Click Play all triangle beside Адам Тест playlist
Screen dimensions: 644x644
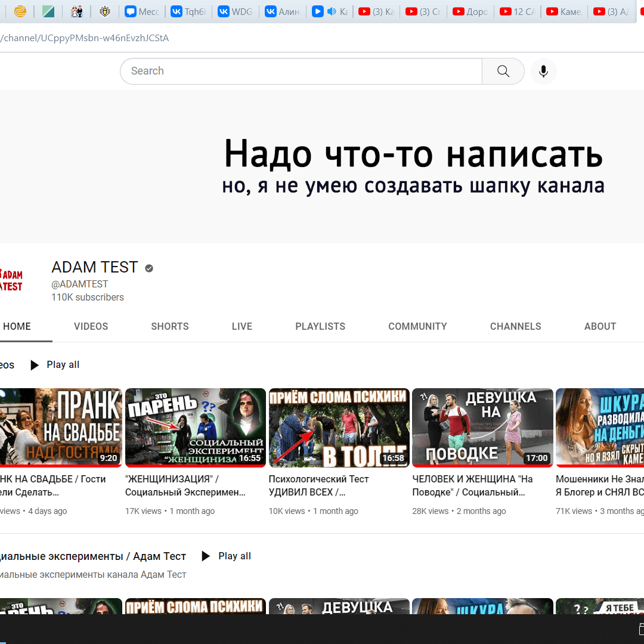[206, 556]
